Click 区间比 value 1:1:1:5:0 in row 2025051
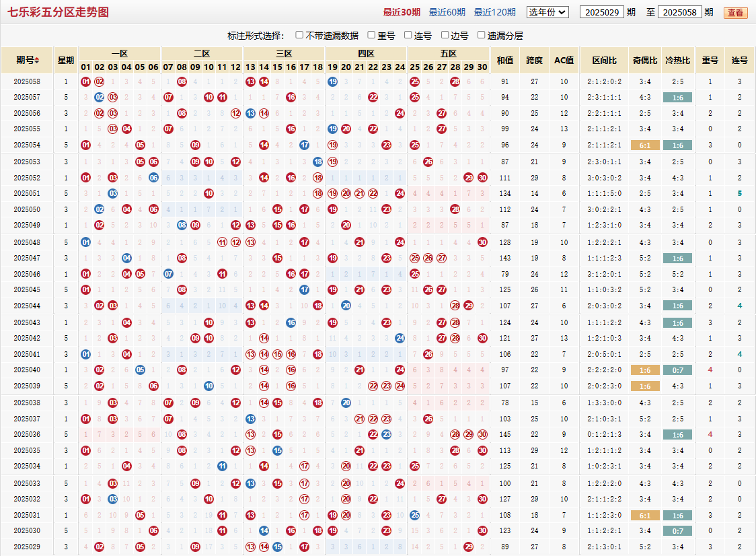The height and width of the screenshot is (556, 756). coord(604,194)
